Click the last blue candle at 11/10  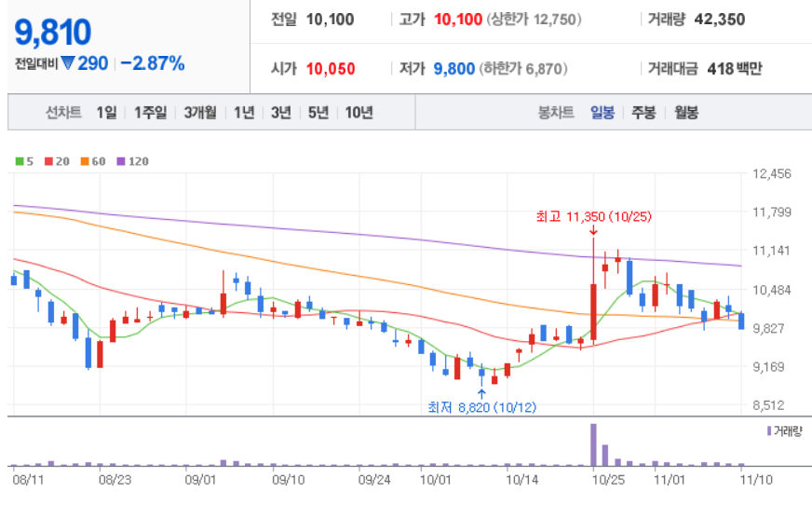(x=741, y=321)
